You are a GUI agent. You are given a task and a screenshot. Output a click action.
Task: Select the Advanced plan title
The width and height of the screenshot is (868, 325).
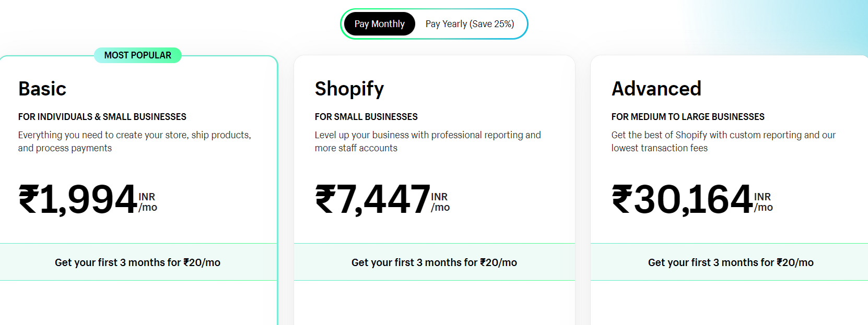[x=656, y=89]
